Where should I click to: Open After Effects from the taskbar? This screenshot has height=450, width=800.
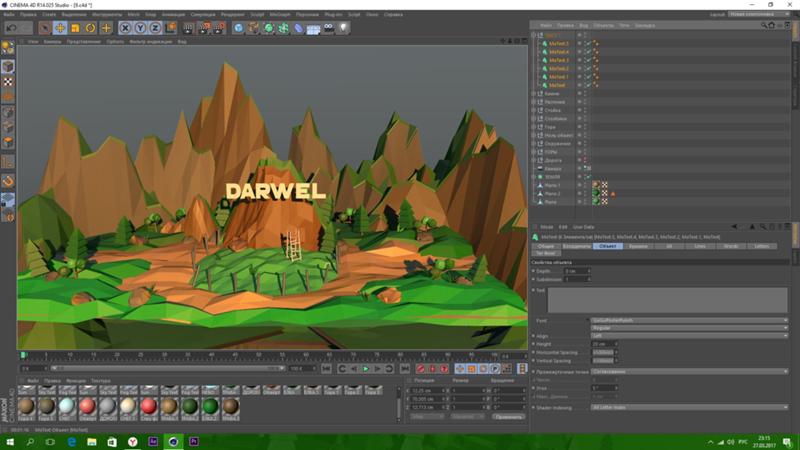click(x=153, y=441)
